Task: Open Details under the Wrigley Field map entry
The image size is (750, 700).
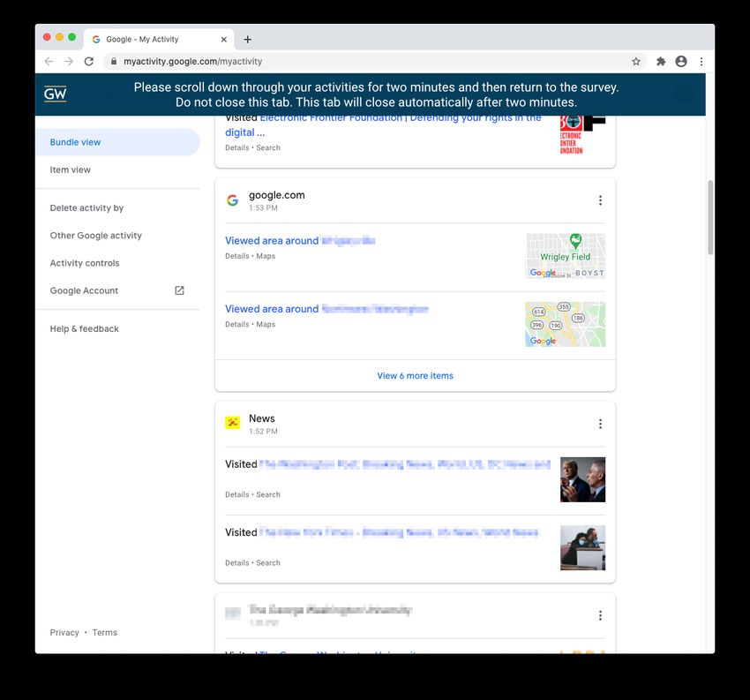Action: [237, 256]
